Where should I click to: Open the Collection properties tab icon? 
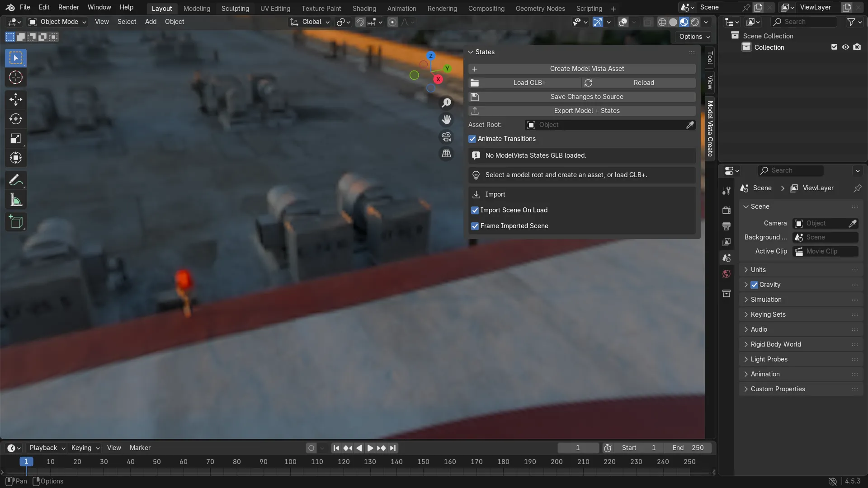coord(726,294)
